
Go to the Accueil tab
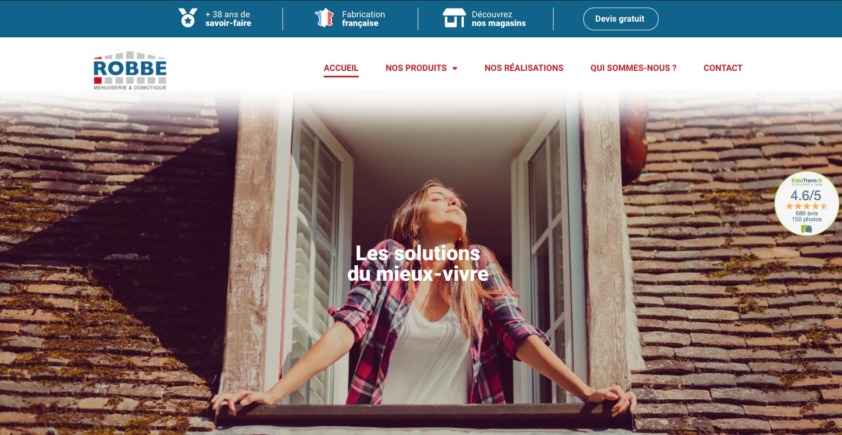coord(341,68)
